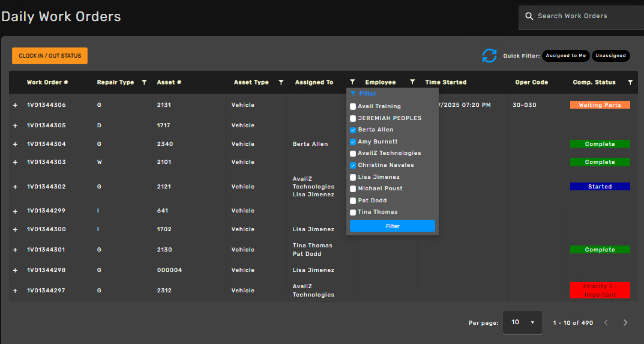Click the Waiting Parts status badge
Viewport: 644px width, 344px height.
tap(600, 105)
